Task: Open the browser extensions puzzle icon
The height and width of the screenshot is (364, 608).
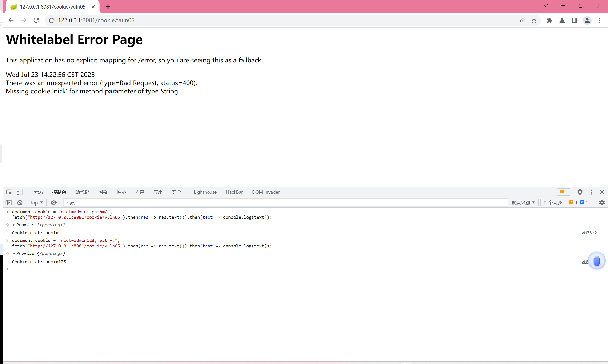Action: coord(549,21)
